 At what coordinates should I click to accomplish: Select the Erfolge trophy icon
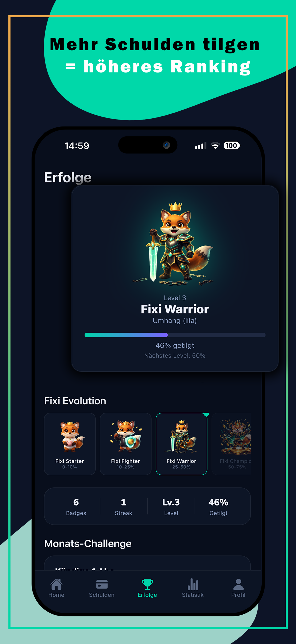(x=147, y=584)
